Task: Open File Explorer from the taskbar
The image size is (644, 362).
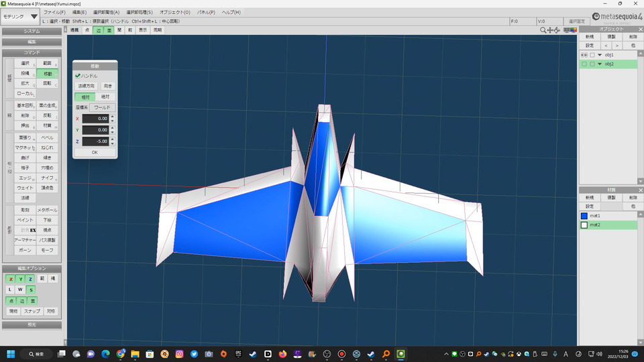Action: pos(135,353)
